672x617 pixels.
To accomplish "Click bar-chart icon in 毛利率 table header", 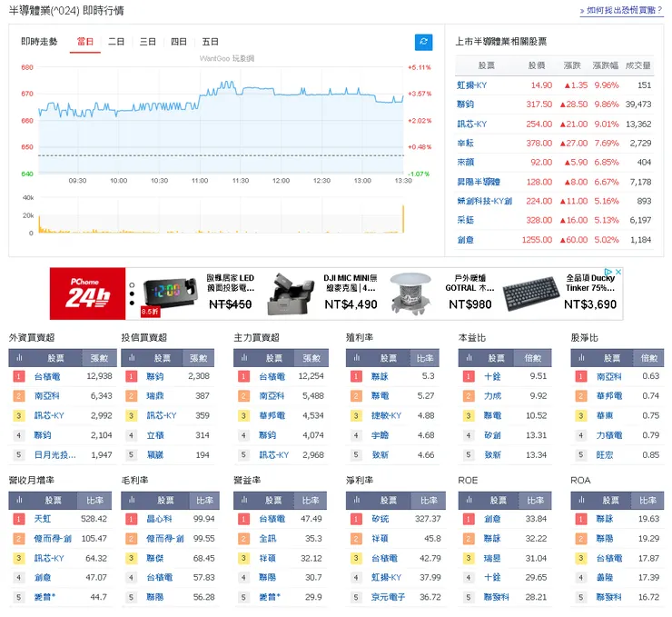I will click(132, 500).
